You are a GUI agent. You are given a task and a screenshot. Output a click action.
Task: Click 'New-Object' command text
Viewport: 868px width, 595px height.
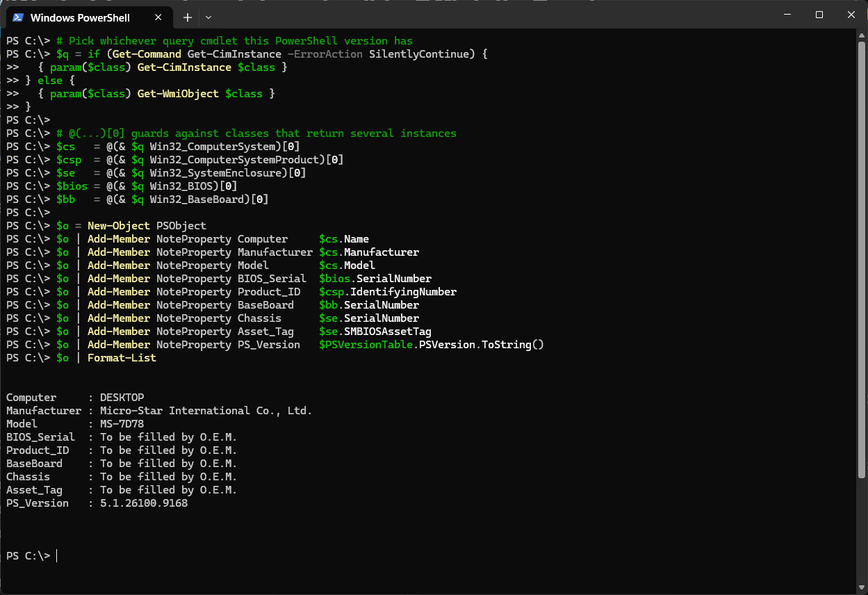[119, 226]
